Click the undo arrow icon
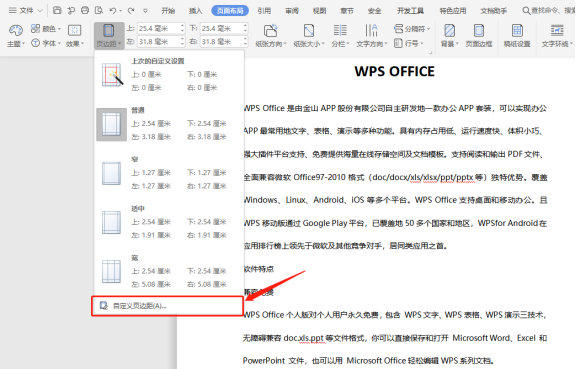The width and height of the screenshot is (576, 369). 113,11
